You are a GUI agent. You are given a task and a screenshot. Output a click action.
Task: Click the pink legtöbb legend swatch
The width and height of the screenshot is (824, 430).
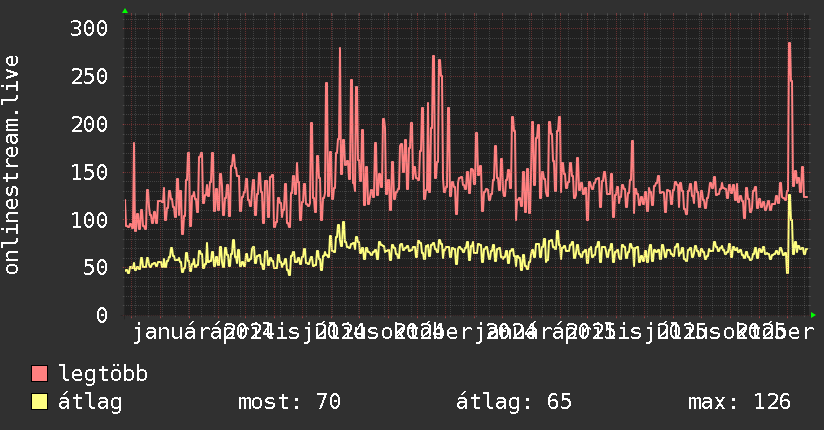39,374
